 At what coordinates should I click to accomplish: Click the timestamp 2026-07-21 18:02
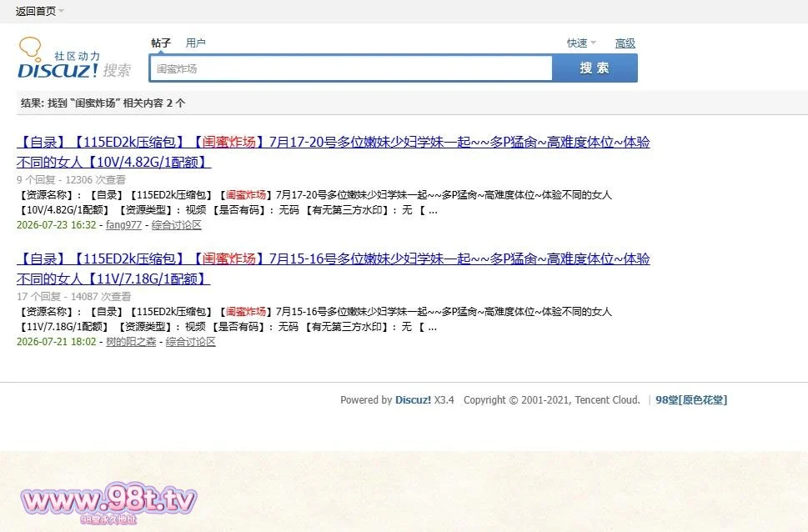[56, 342]
